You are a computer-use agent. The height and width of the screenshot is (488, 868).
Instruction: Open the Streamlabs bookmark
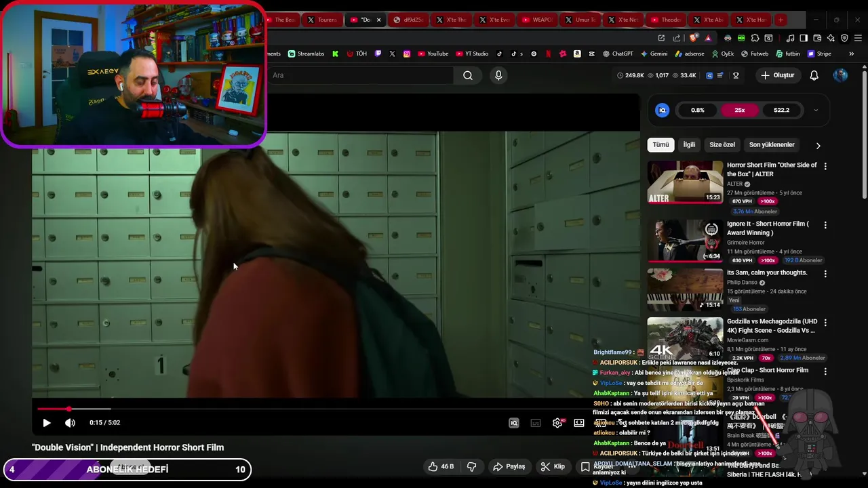click(307, 54)
